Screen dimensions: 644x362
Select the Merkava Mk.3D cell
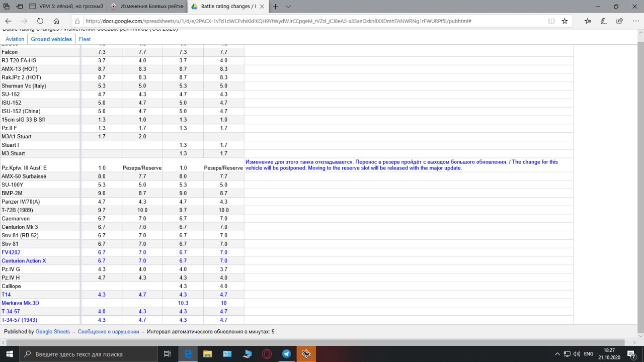40,303
